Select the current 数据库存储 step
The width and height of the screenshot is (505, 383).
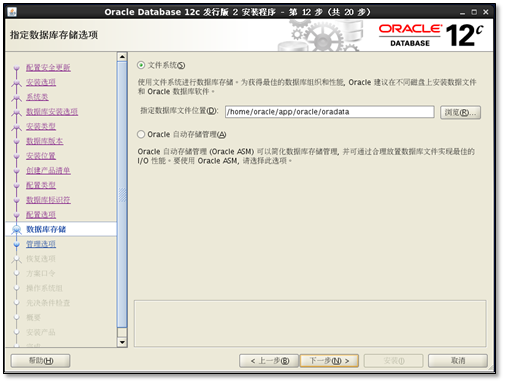[x=46, y=229]
